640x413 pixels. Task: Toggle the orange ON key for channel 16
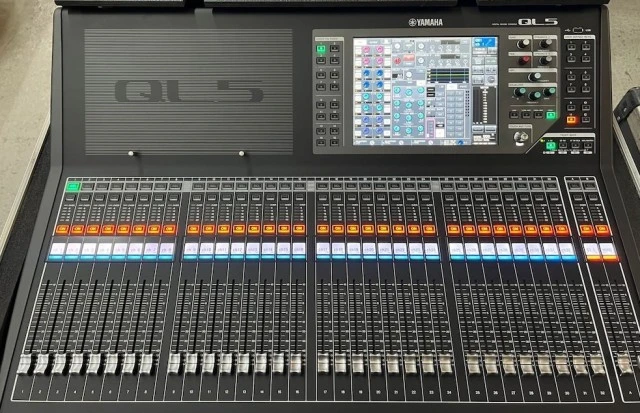click(x=299, y=229)
